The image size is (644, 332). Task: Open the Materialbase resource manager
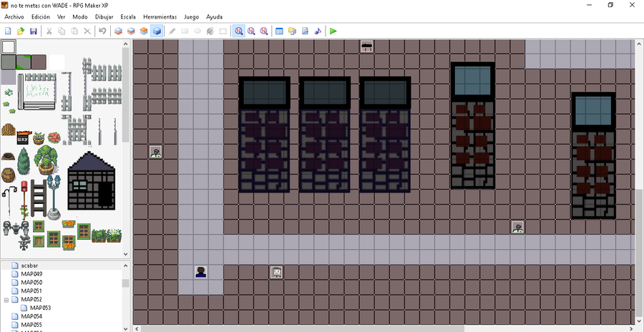click(x=292, y=31)
